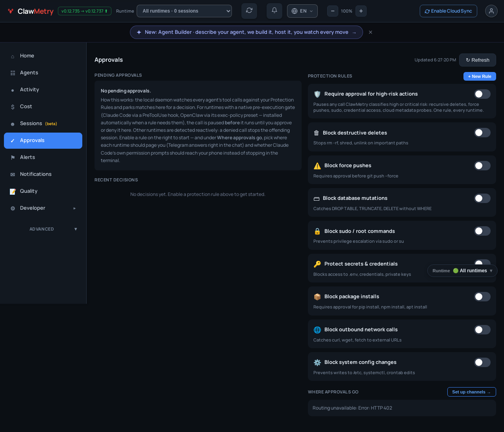This screenshot has width=504, height=432.
Task: Click the ClawMetry logo icon
Action: (x=11, y=11)
